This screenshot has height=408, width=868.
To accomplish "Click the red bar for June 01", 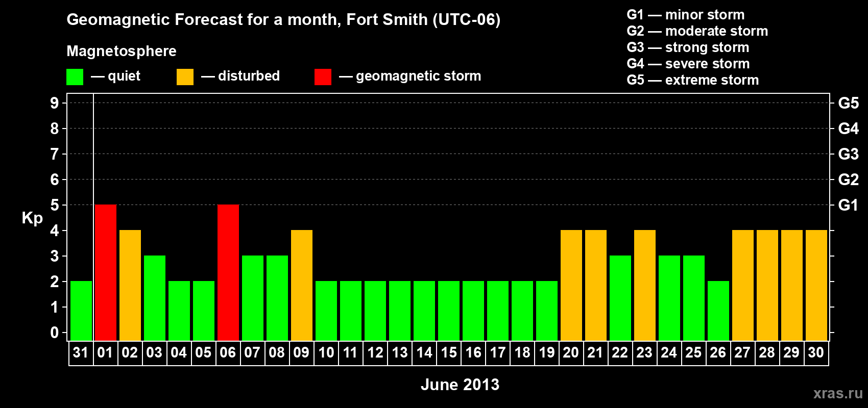I will pos(106,272).
